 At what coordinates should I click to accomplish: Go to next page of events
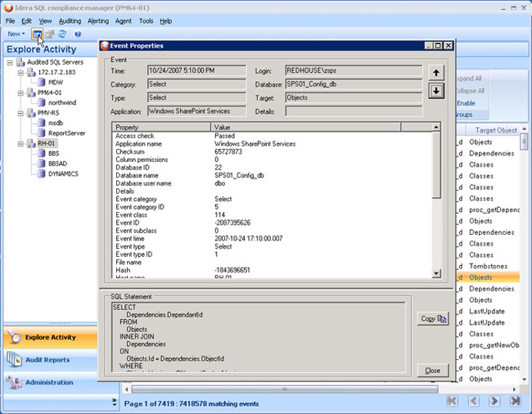tap(494, 401)
